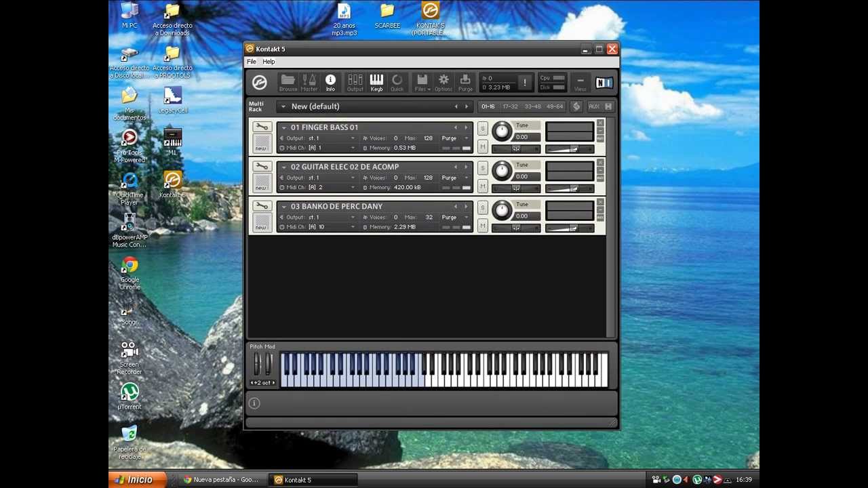Image resolution: width=868 pixels, height=488 pixels.
Task: Toggle the Keyb on-screen keyboard icon
Action: tap(376, 83)
